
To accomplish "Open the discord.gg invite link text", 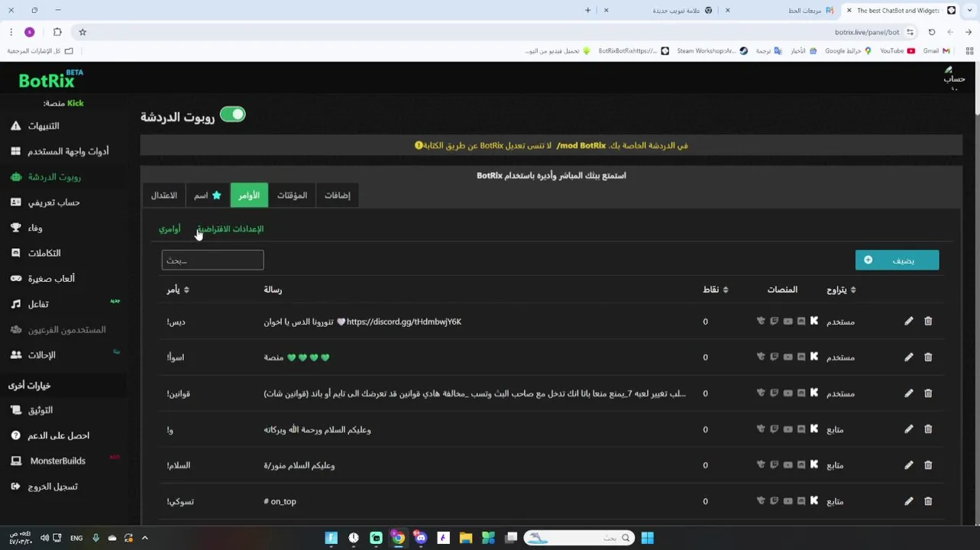I will [404, 322].
